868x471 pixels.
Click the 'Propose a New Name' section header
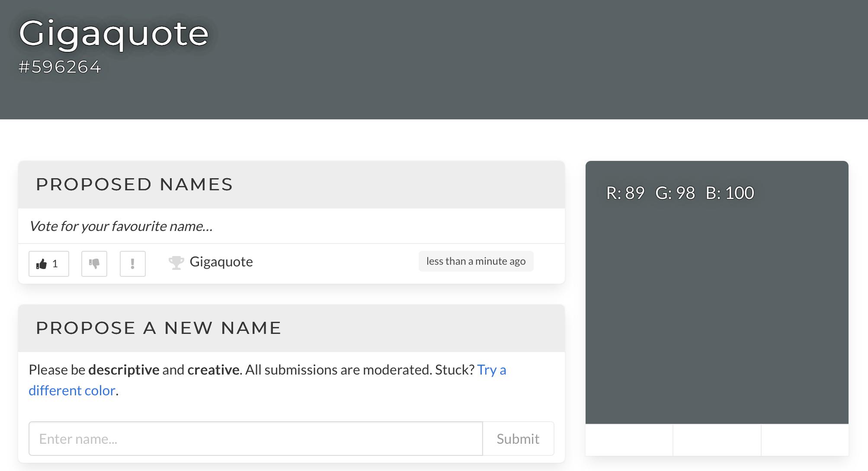tap(158, 328)
